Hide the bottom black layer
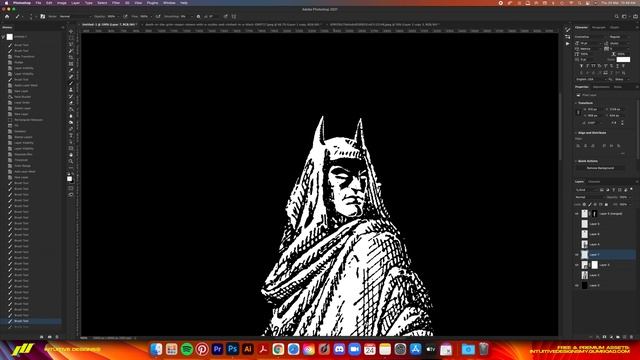Image resolution: width=640 pixels, height=360 pixels. pos(577,285)
